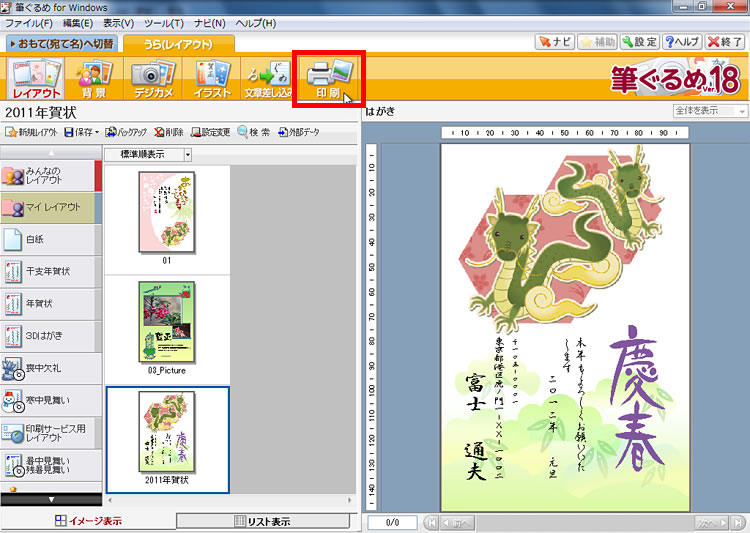The width and height of the screenshot is (750, 533).
Task: Select the マイレイアウト category
Action: point(51,208)
